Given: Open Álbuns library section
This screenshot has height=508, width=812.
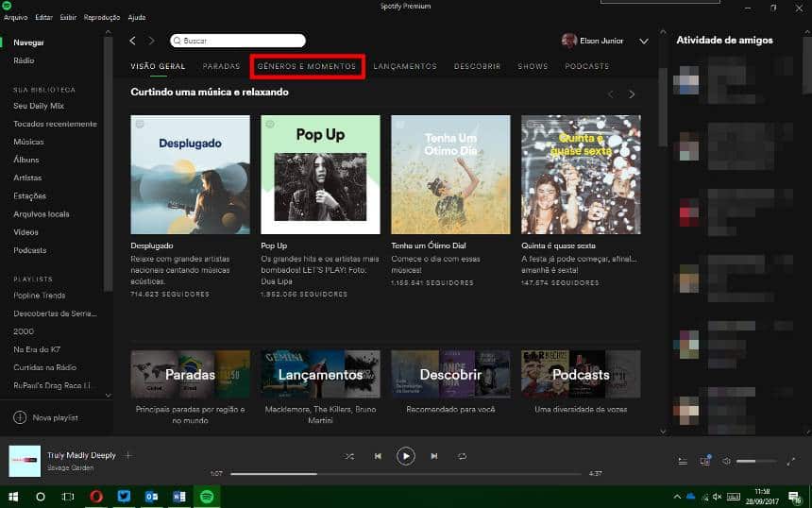Looking at the screenshot, I should point(26,160).
